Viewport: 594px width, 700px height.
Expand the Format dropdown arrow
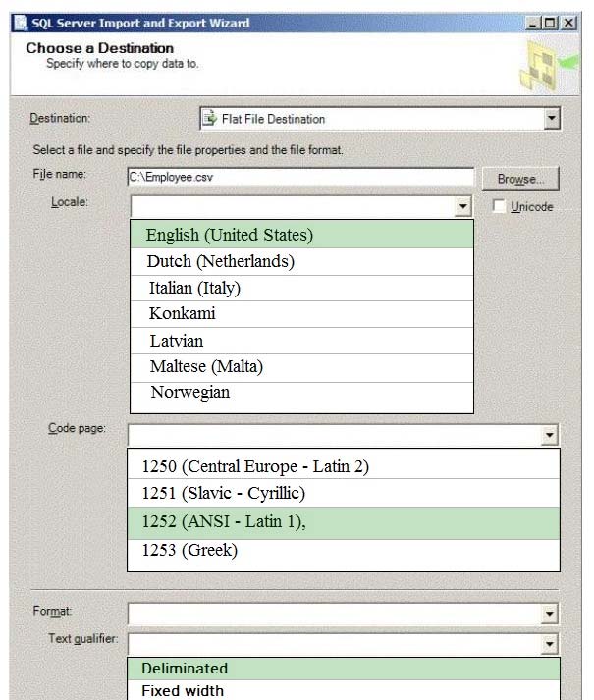pos(550,614)
